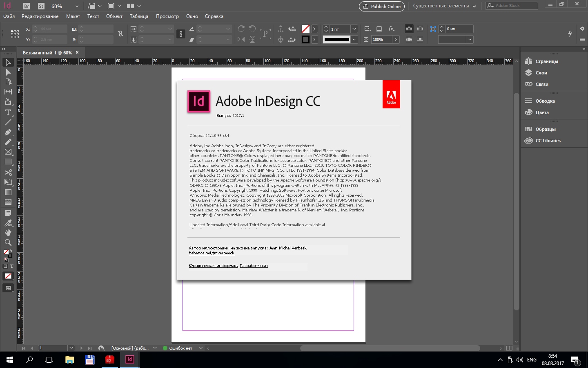Select the Rectangle tool
Image resolution: width=588 pixels, height=368 pixels.
tap(8, 162)
